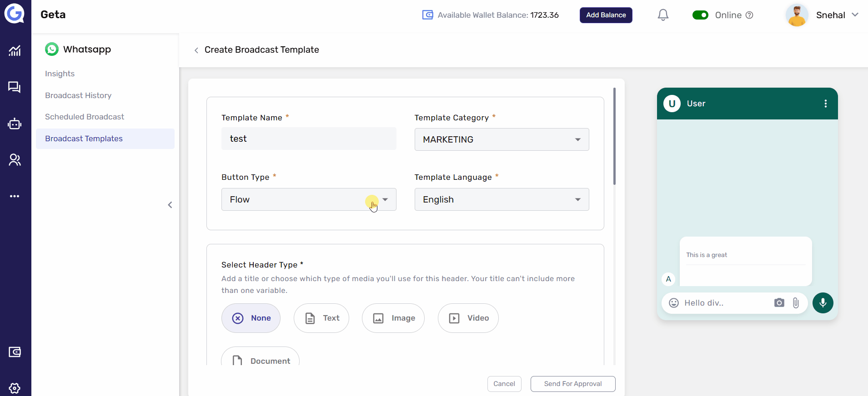Go to Broadcast History menu item
The width and height of the screenshot is (868, 396).
tap(78, 95)
